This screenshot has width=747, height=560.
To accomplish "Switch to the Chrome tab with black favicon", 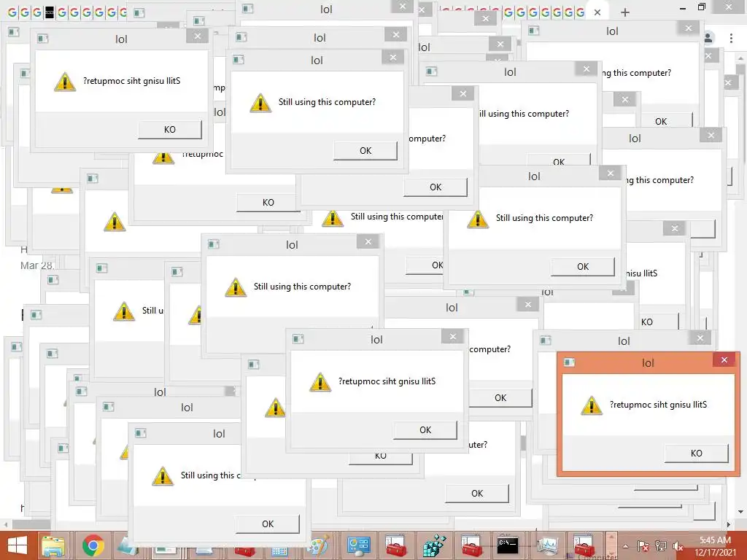I will coord(50,12).
